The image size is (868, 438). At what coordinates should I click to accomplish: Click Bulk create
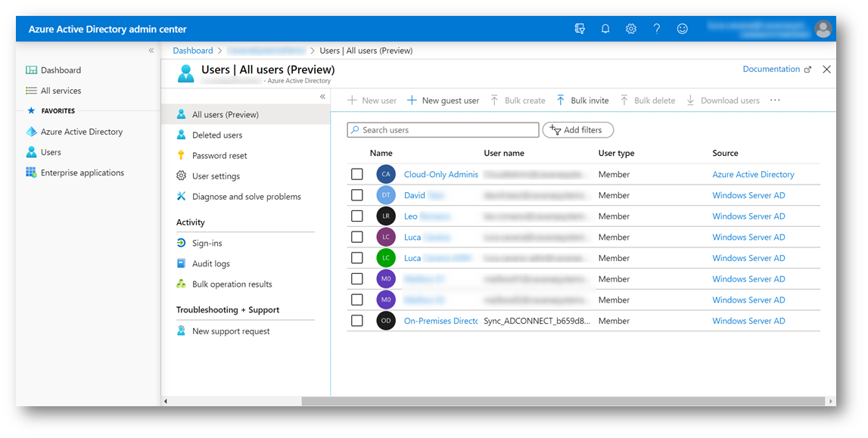[518, 100]
